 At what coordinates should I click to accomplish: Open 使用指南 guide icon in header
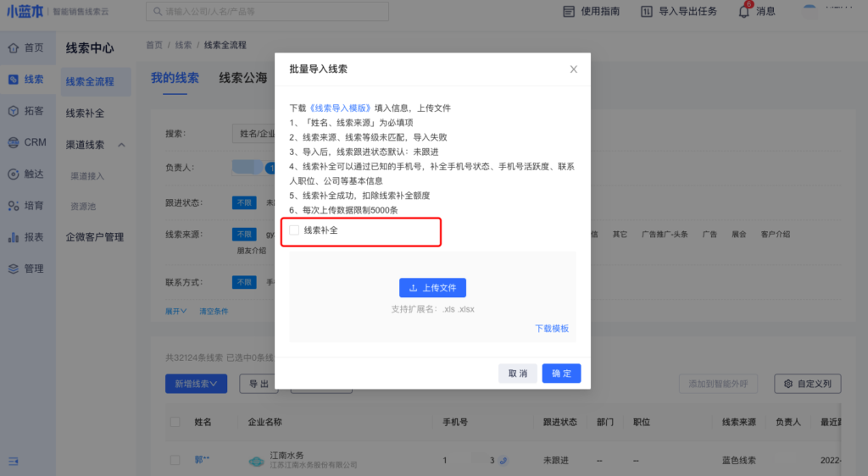[x=569, y=12]
